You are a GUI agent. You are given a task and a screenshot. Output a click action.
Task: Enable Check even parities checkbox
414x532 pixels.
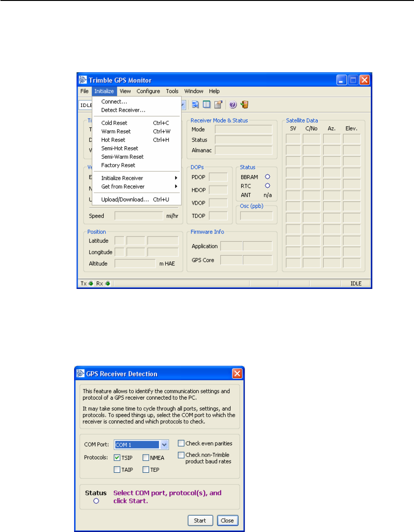[x=181, y=443]
